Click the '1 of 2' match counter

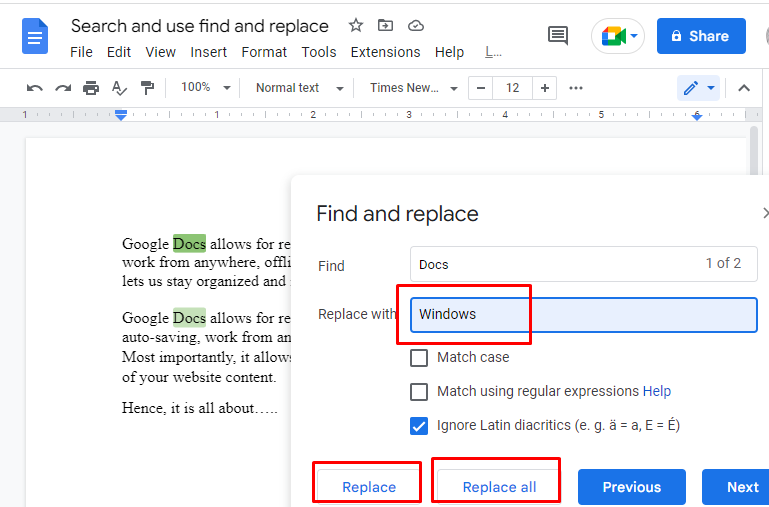click(x=723, y=263)
